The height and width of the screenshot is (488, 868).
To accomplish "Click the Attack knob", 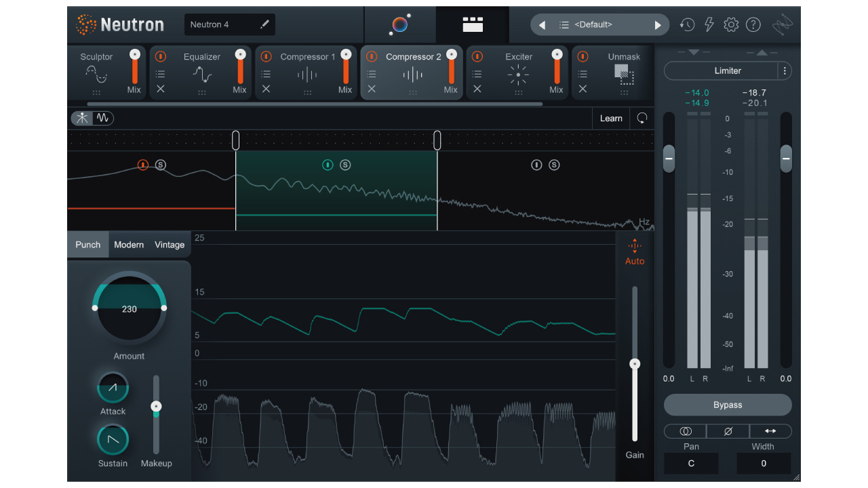I will coord(113,388).
